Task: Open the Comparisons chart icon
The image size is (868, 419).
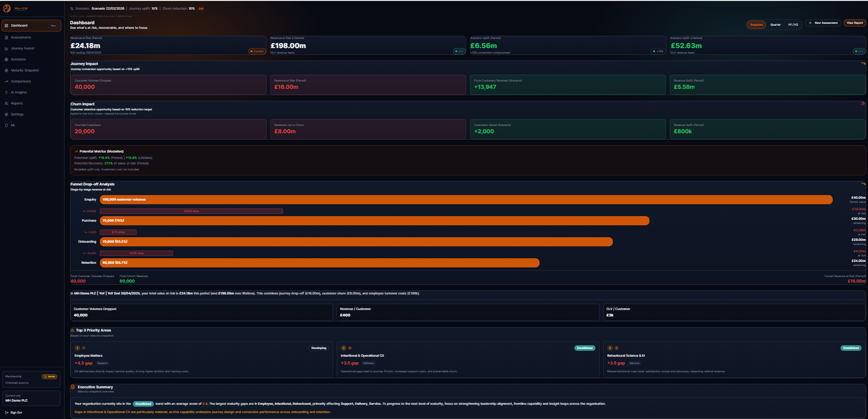Action: click(x=6, y=81)
